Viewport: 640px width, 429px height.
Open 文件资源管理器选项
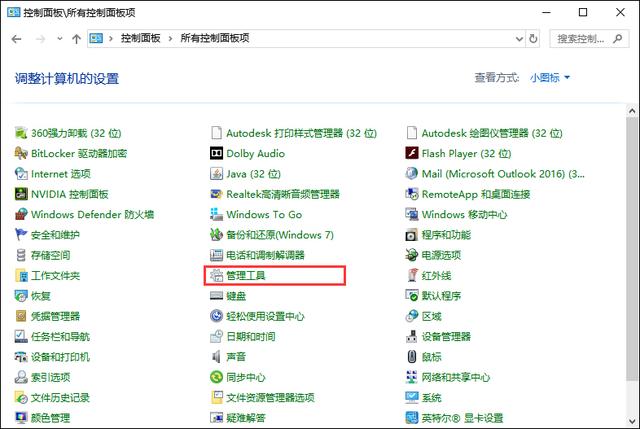click(x=271, y=398)
